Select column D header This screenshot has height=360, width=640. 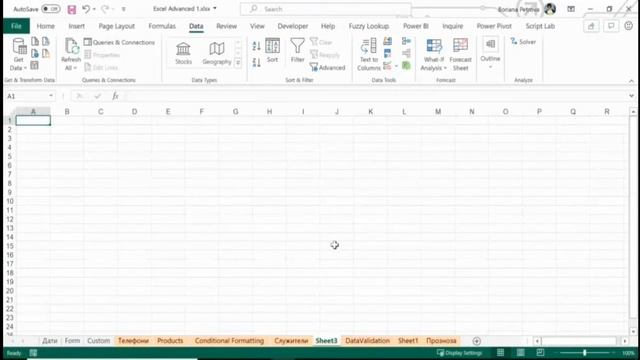click(x=134, y=111)
